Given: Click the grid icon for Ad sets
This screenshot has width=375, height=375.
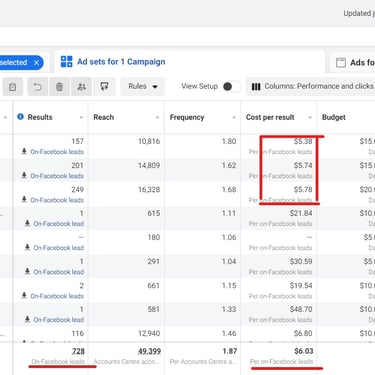Looking at the screenshot, I should pos(66,62).
